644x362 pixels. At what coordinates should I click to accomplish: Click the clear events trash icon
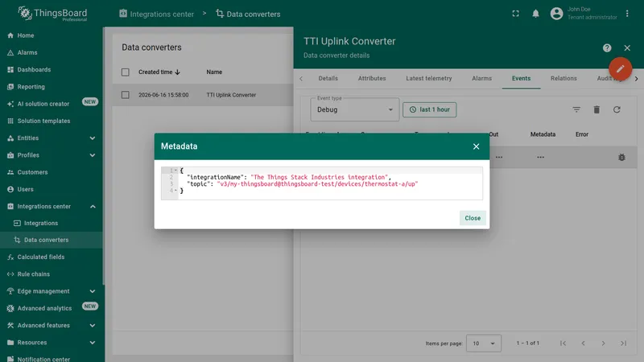(x=597, y=109)
